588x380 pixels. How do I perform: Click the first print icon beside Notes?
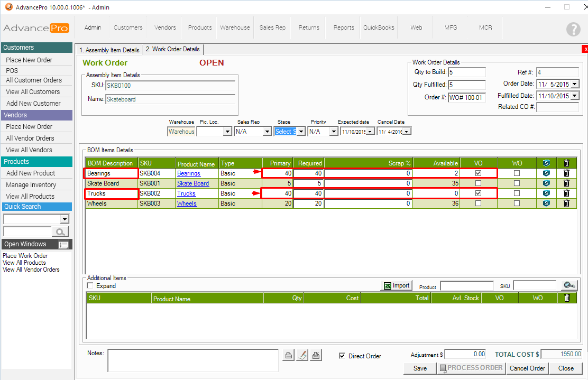288,356
